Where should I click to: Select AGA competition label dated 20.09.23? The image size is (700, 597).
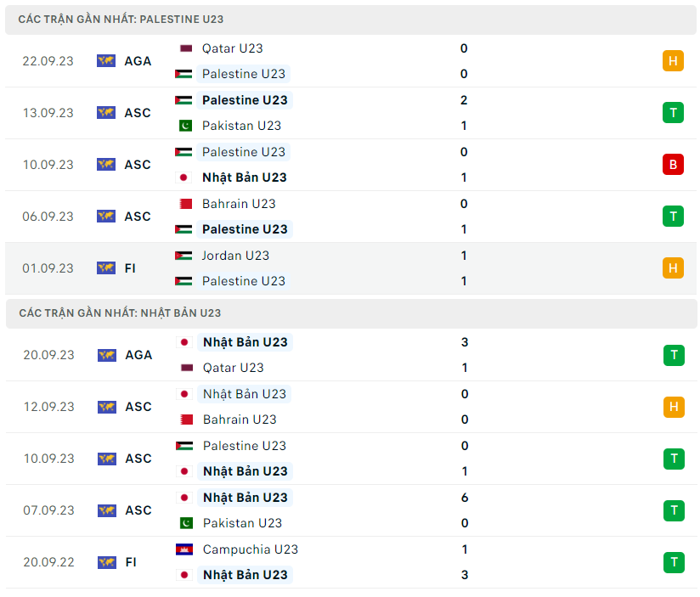pos(138,355)
